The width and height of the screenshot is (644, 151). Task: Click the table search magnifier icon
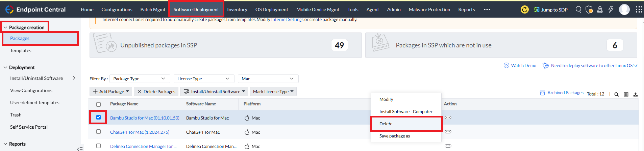[616, 94]
